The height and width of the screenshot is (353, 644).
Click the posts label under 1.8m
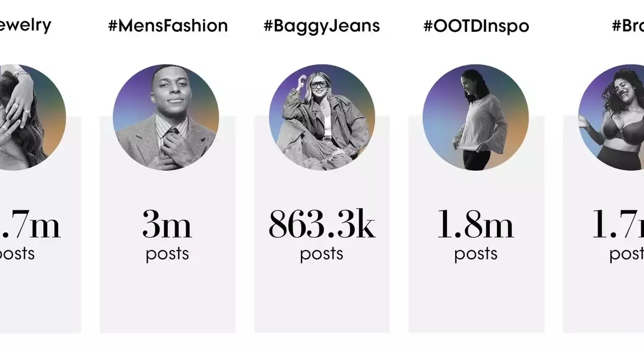(476, 254)
